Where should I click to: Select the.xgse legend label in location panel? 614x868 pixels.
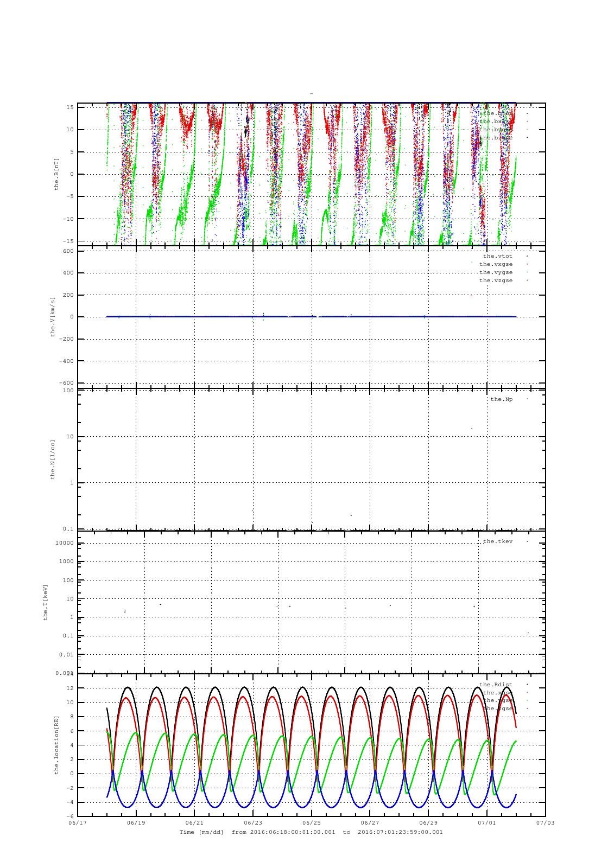click(497, 693)
